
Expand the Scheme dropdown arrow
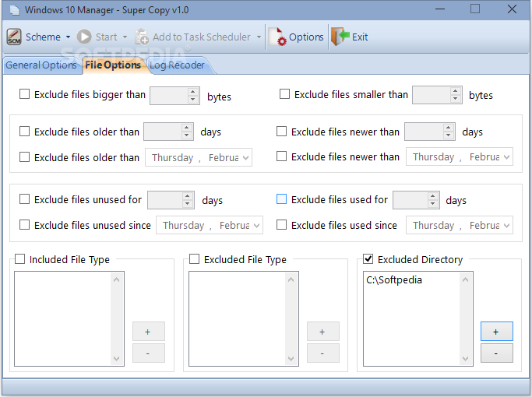(x=68, y=37)
